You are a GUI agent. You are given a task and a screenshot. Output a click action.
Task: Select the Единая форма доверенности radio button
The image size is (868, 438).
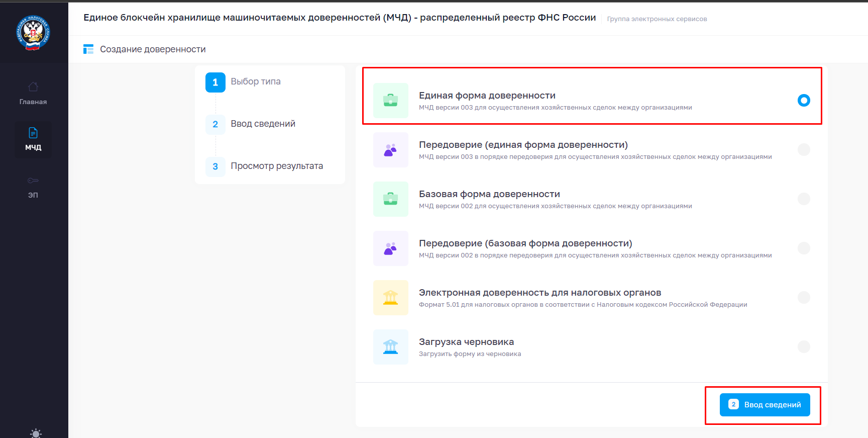[804, 100]
